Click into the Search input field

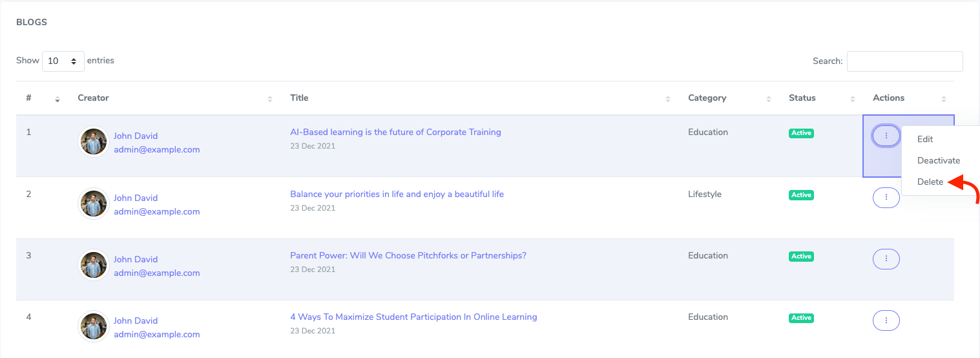pyautogui.click(x=904, y=61)
